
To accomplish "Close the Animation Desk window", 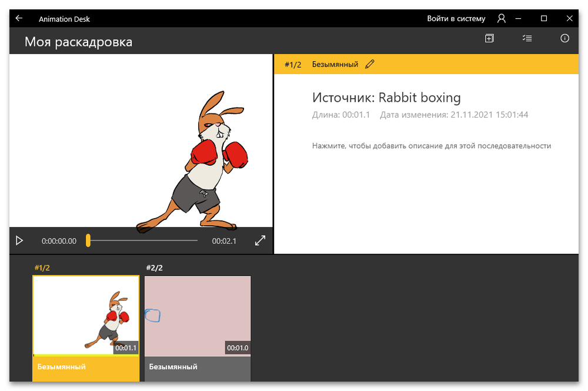I will pos(570,18).
